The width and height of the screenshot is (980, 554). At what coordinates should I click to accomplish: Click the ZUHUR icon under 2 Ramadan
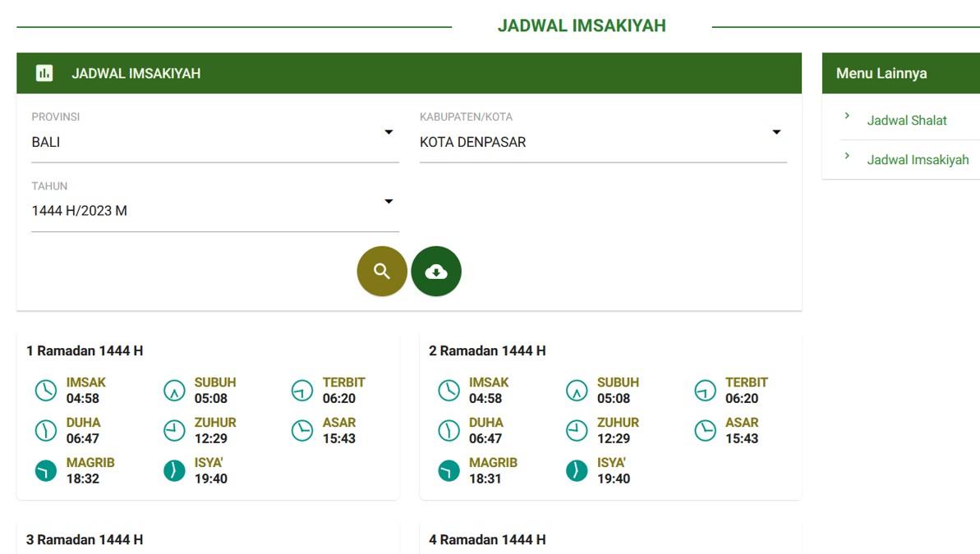point(577,430)
